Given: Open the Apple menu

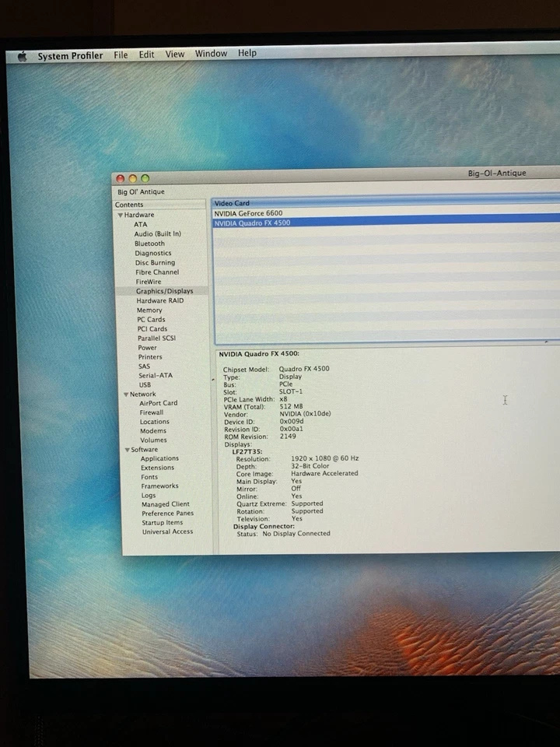Looking at the screenshot, I should 22,57.
